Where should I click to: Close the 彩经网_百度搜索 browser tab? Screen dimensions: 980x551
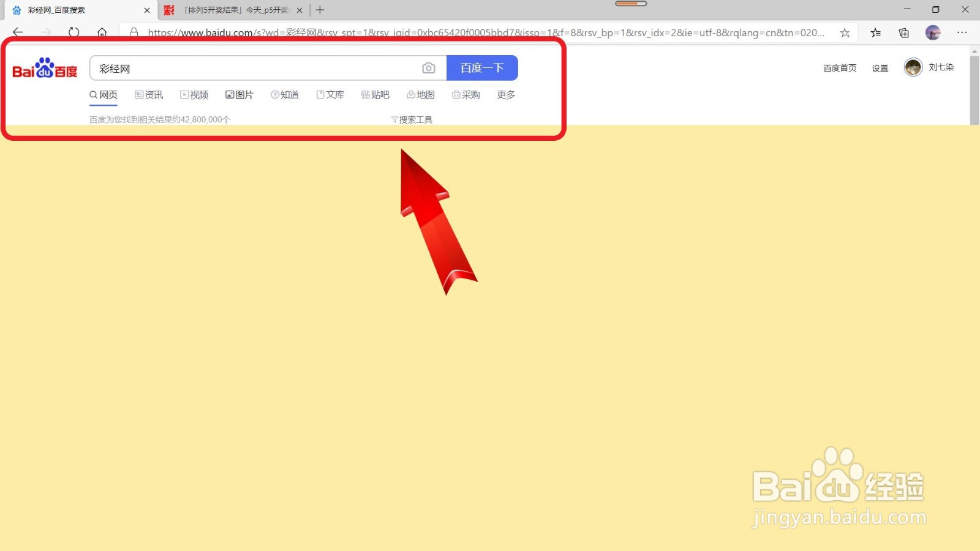(147, 10)
